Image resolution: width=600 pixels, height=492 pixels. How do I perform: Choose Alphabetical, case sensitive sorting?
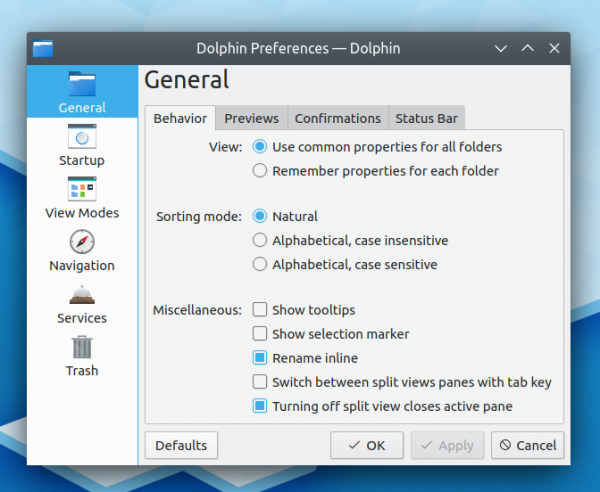coord(260,265)
